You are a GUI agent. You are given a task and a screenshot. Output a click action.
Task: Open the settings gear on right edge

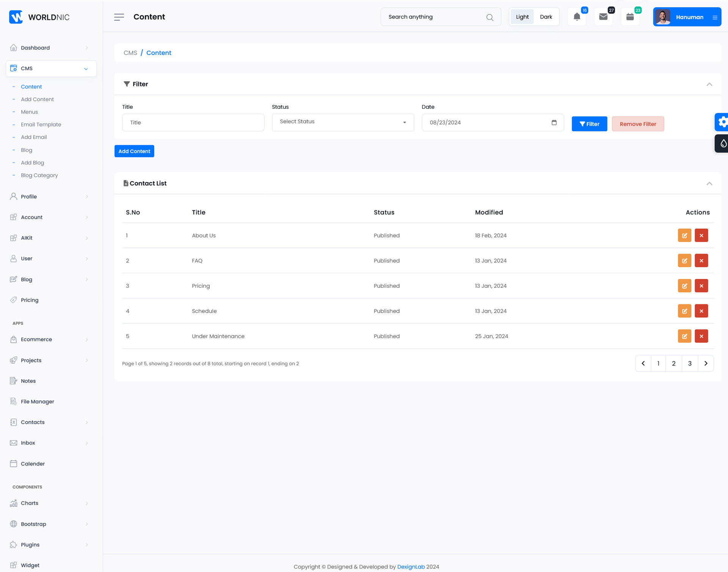[722, 122]
